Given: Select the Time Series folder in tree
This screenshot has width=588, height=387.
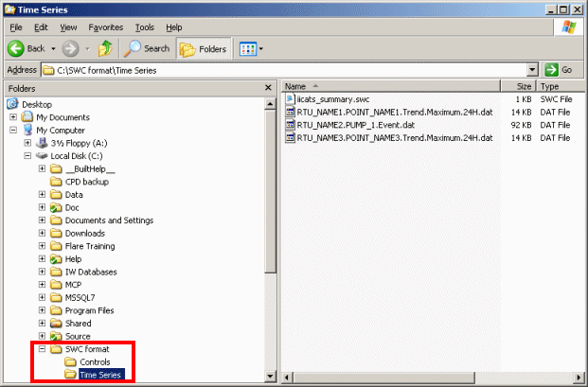Looking at the screenshot, I should coord(100,375).
